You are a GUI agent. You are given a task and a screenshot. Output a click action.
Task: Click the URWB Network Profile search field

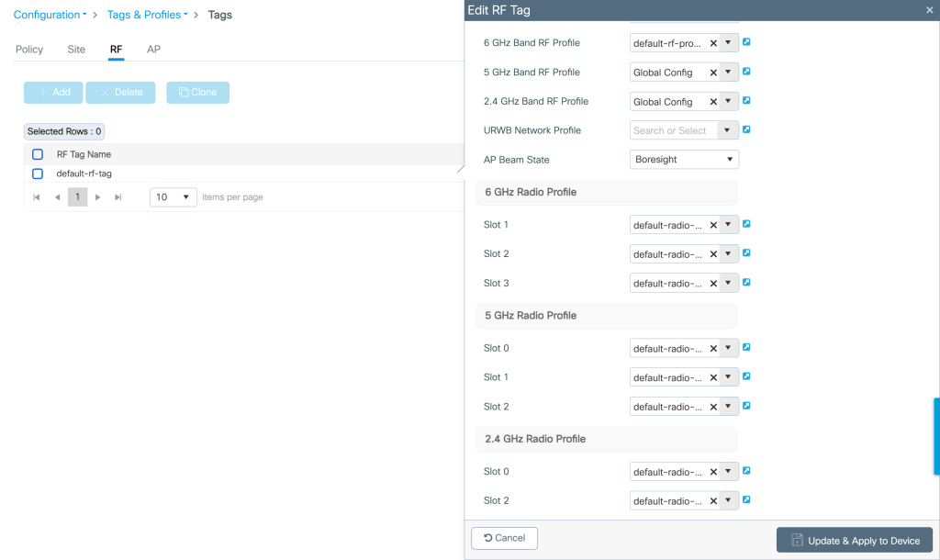pyautogui.click(x=673, y=130)
